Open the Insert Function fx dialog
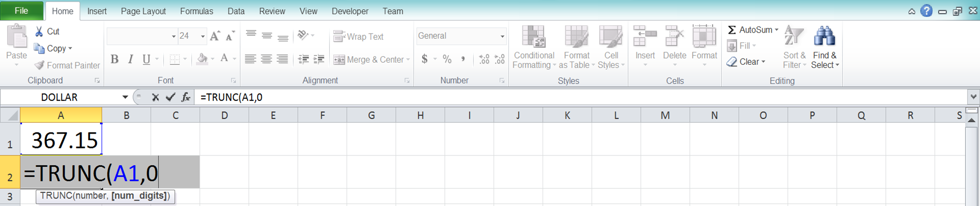Screen dimensions: 980x206 point(186,97)
